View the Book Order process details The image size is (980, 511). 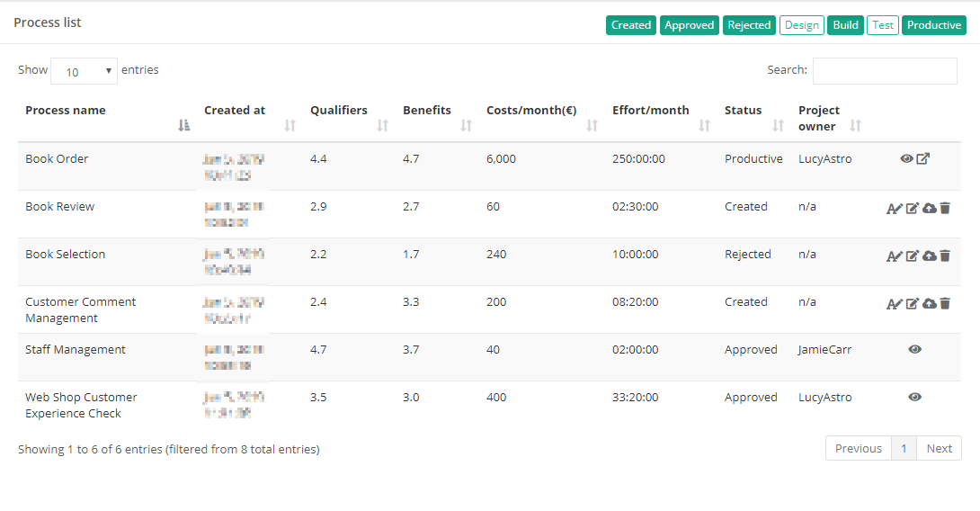tap(906, 159)
